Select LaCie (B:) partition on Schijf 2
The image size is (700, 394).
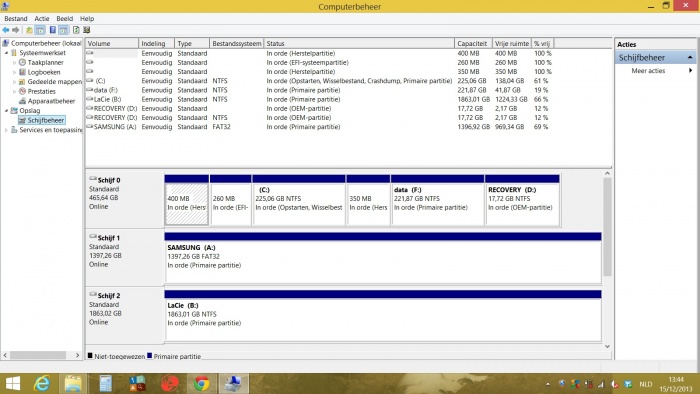click(383, 316)
